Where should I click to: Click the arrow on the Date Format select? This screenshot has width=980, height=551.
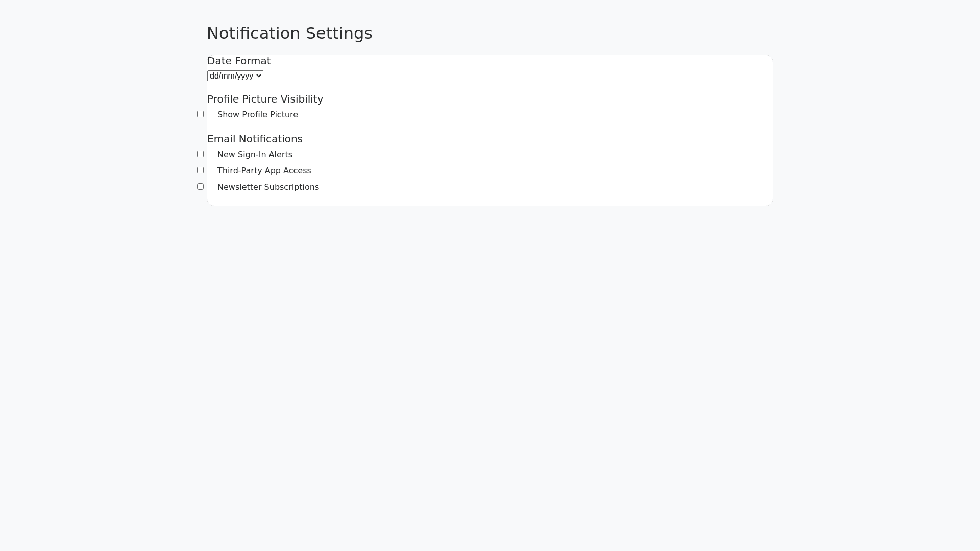click(259, 76)
